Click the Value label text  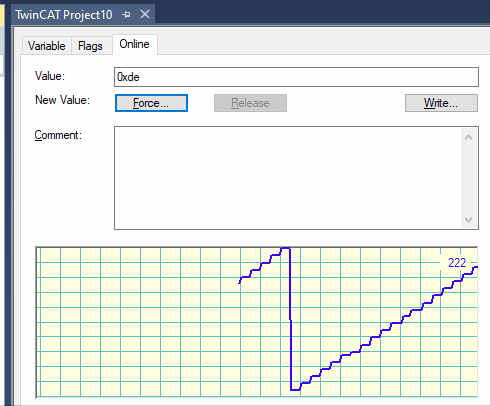click(50, 76)
